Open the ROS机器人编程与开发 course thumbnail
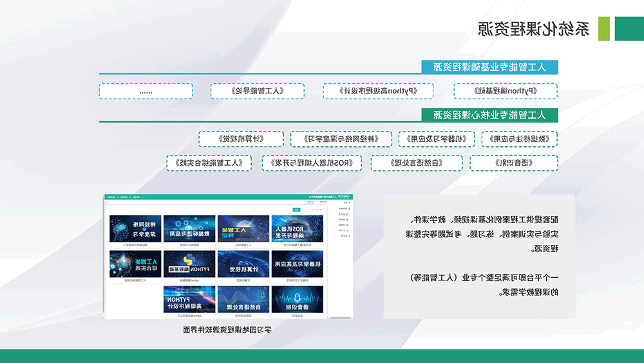Image resolution: width=644 pixels, height=363 pixels. 298,229
